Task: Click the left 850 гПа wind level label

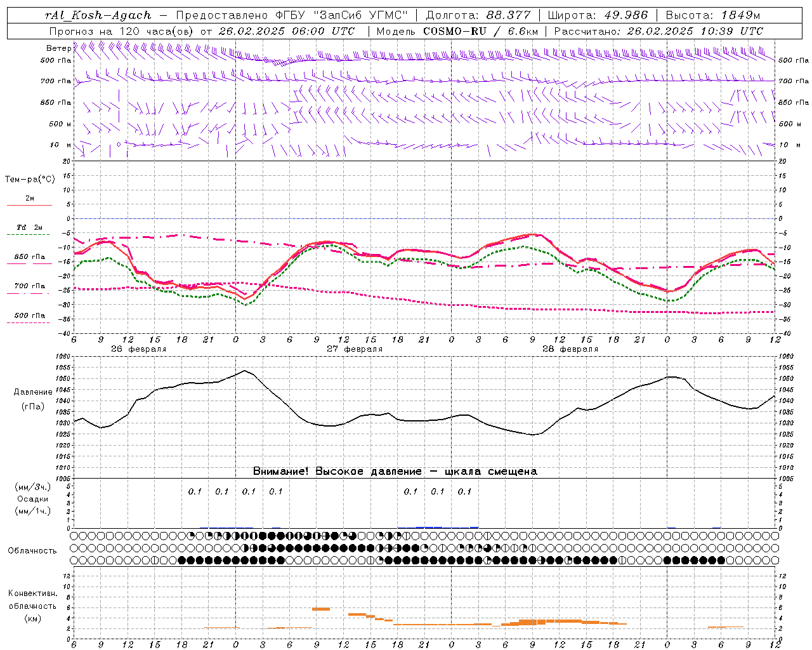Action: 56,102
